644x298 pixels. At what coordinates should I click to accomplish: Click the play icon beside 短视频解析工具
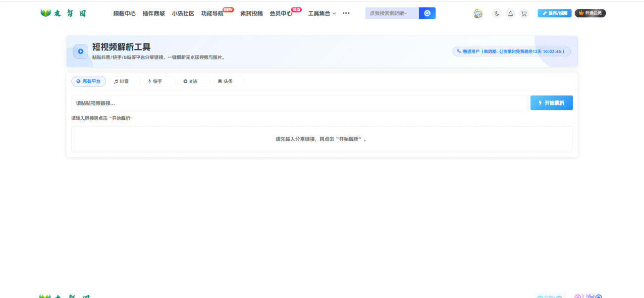pos(81,51)
